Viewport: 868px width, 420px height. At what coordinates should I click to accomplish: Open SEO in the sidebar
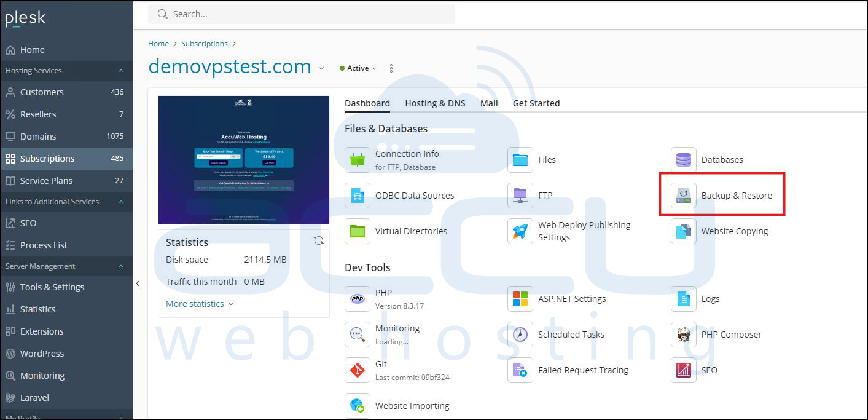pyautogui.click(x=66, y=223)
